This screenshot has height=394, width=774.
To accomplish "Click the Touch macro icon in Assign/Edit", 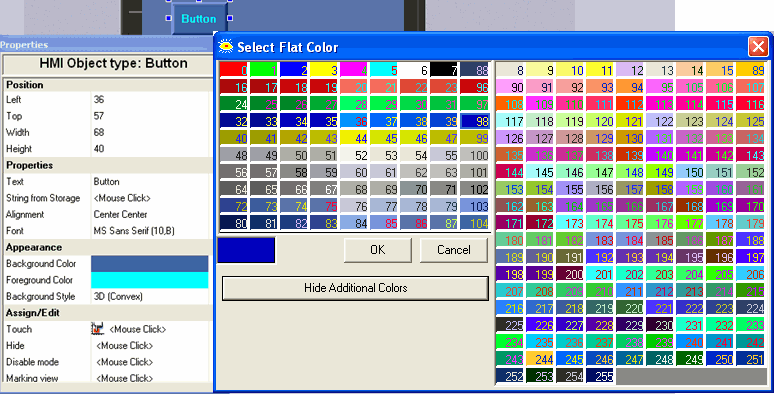I will click(98, 329).
